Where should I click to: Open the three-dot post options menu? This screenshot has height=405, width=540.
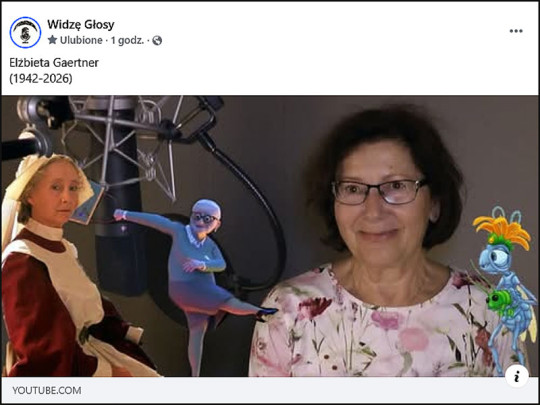[516, 31]
